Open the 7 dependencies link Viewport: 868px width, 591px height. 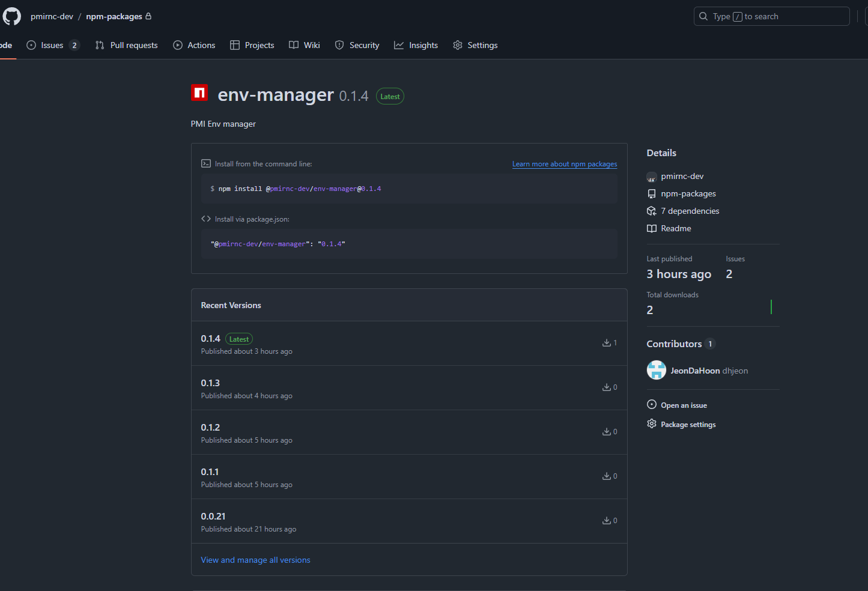[690, 211]
